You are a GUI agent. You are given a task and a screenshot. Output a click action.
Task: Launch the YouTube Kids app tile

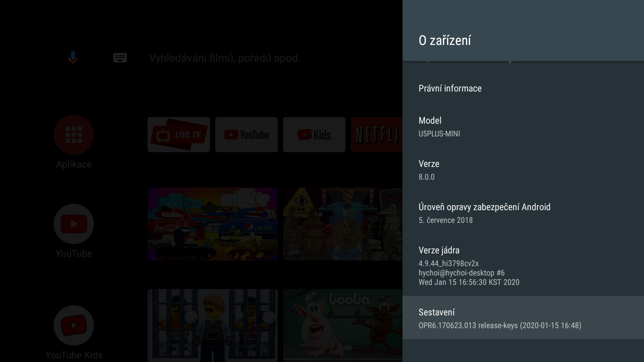(314, 135)
